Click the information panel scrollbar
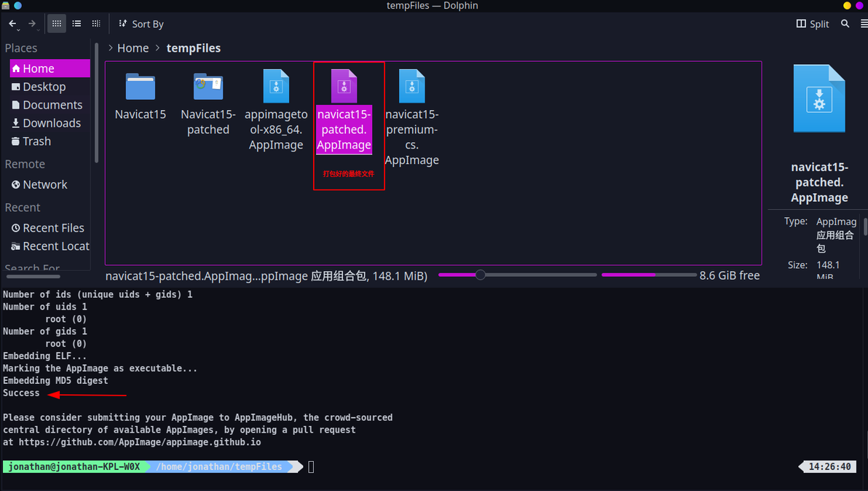The image size is (868, 491). (x=866, y=227)
